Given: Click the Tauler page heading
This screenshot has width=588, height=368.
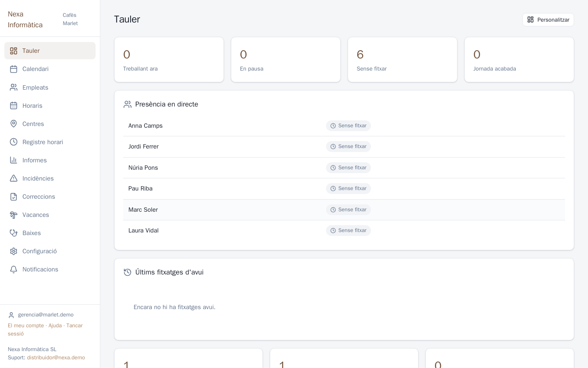Looking at the screenshot, I should 127,19.
